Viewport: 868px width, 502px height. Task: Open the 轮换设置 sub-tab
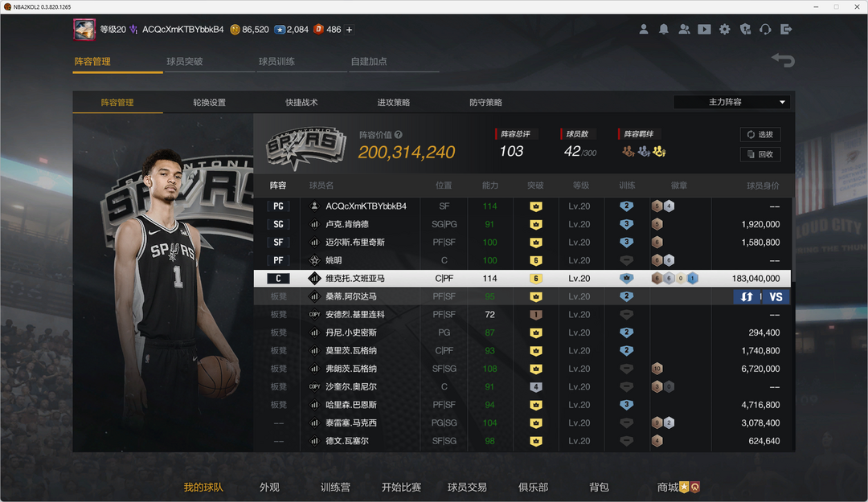coord(209,102)
